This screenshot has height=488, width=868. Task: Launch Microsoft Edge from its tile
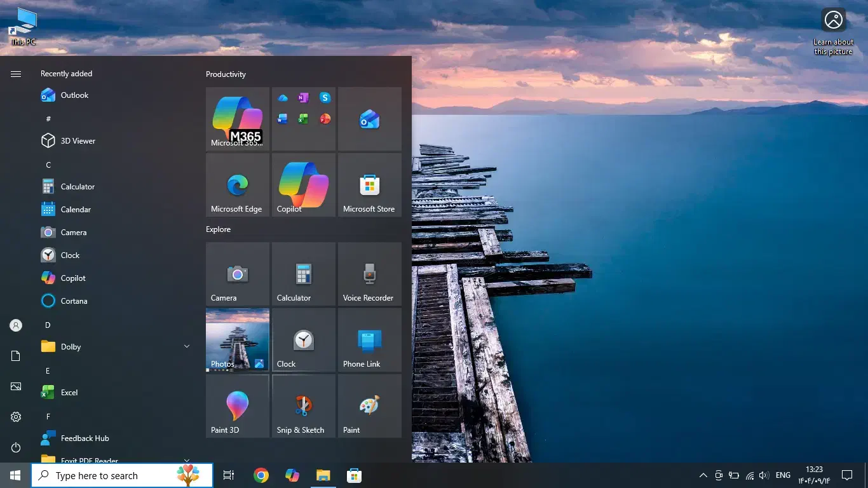point(237,185)
